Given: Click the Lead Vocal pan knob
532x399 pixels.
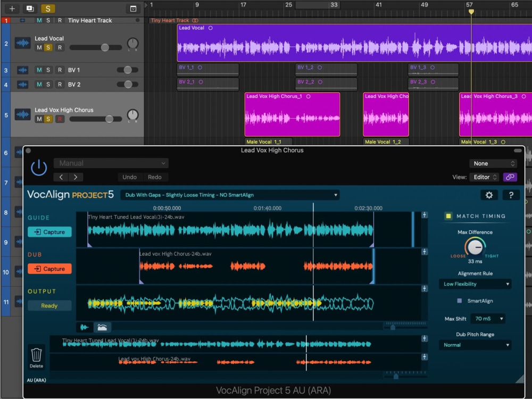Looking at the screenshot, I should tap(132, 44).
